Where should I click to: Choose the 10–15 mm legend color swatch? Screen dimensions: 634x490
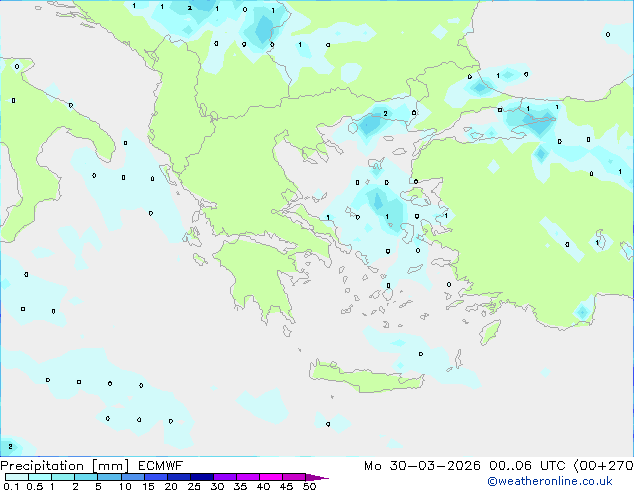(132, 477)
